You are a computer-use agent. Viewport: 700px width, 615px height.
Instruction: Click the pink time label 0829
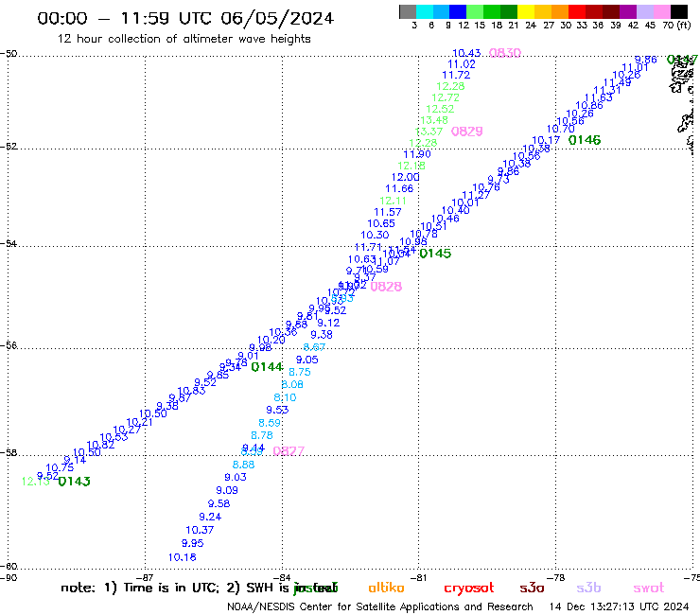[x=467, y=132]
